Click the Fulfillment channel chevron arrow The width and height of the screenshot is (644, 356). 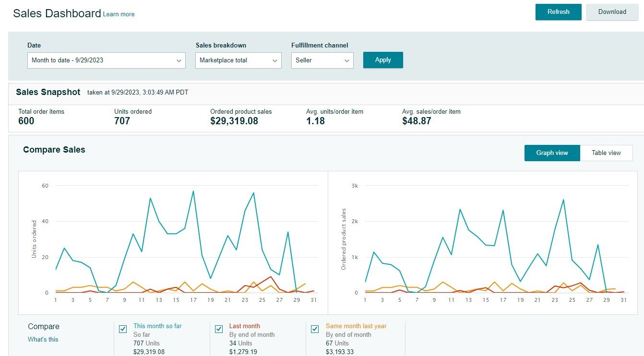(346, 61)
